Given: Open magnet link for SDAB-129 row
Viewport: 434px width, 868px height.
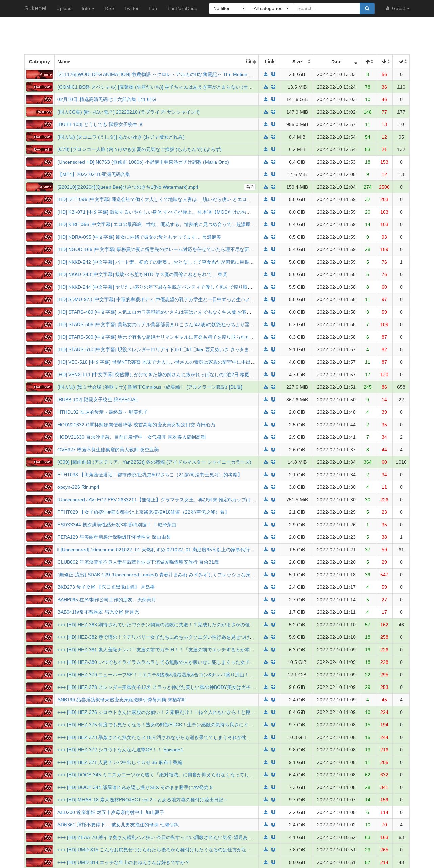Looking at the screenshot, I should coord(273,575).
